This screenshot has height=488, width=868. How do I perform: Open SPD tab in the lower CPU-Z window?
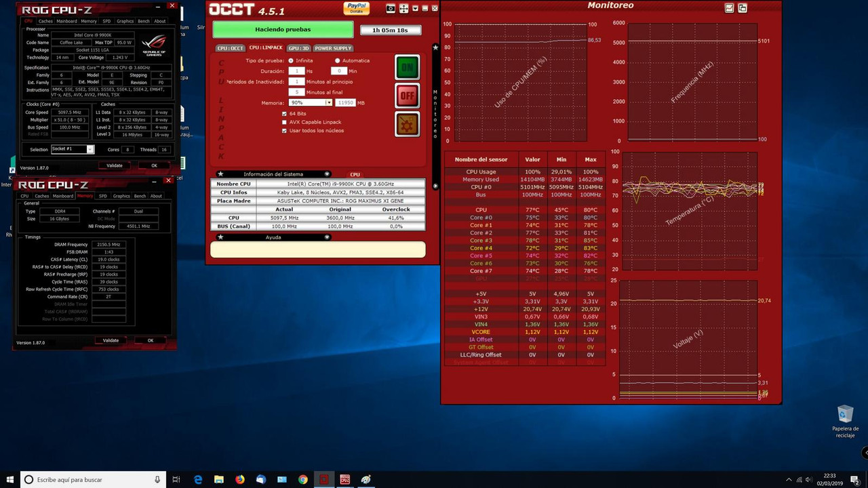pos(102,196)
